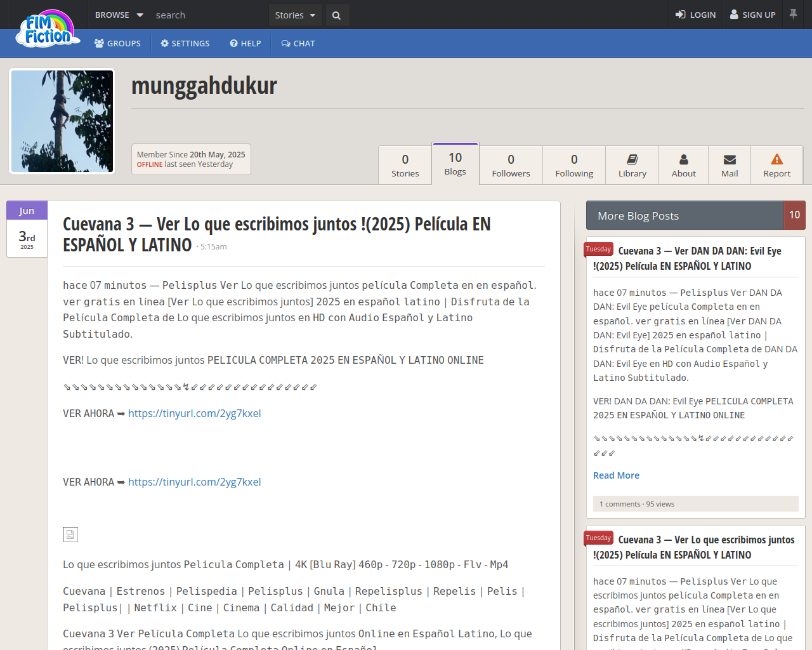
Task: Click the Sign Up button
Action: tap(752, 15)
